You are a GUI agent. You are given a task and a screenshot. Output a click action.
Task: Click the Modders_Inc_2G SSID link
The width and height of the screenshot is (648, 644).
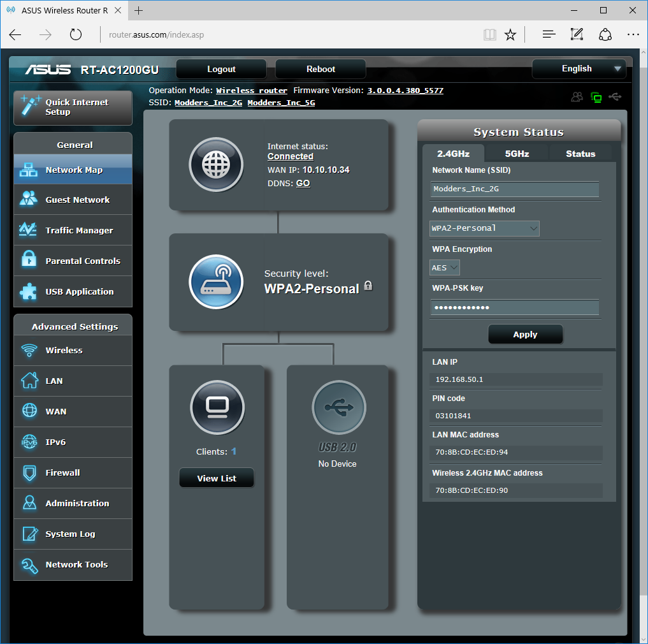208,103
